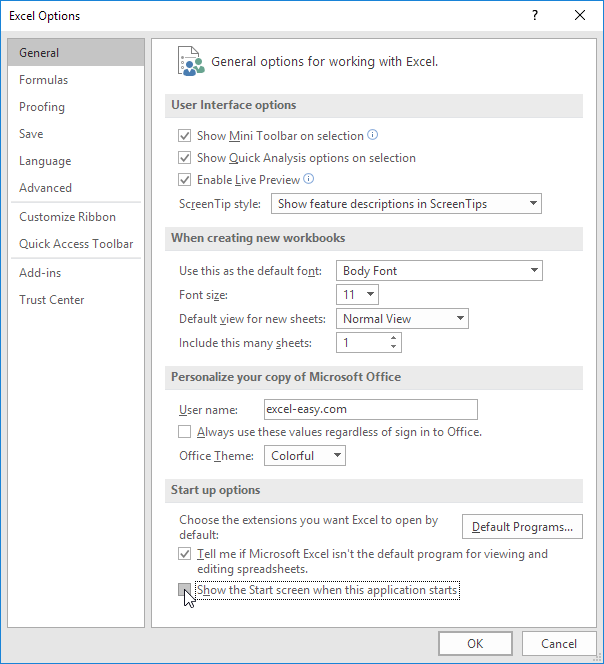Open the Language category

tap(76, 161)
